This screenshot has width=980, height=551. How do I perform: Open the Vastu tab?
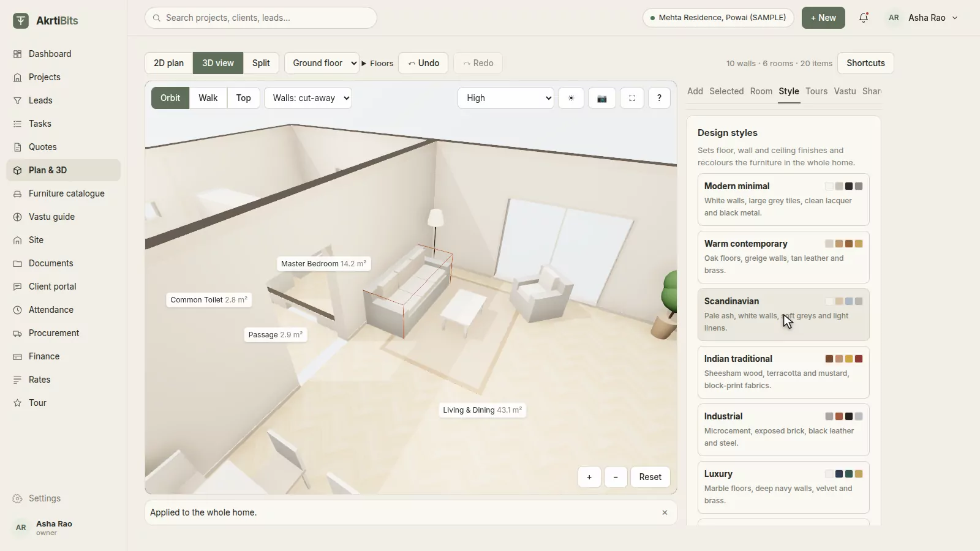tap(845, 91)
